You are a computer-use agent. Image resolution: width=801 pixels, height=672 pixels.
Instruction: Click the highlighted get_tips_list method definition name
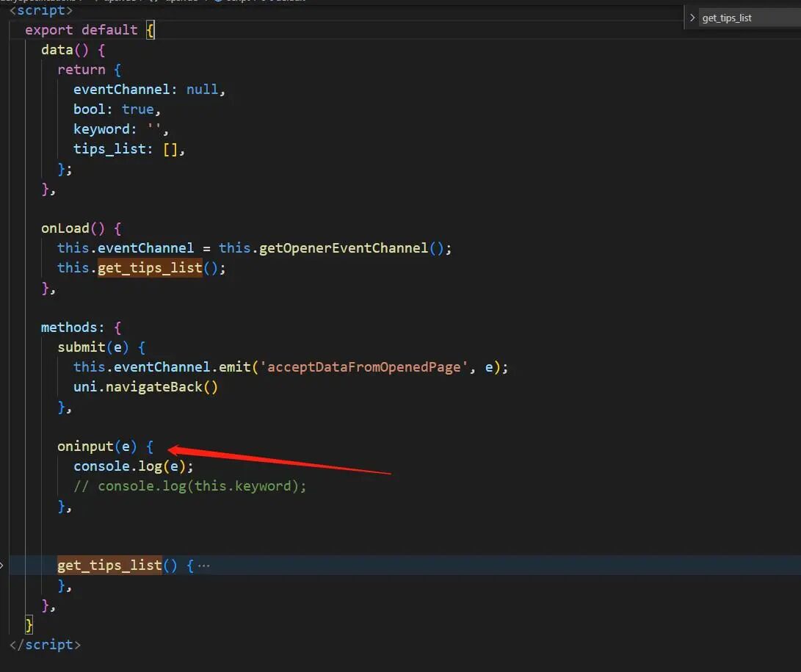click(109, 566)
